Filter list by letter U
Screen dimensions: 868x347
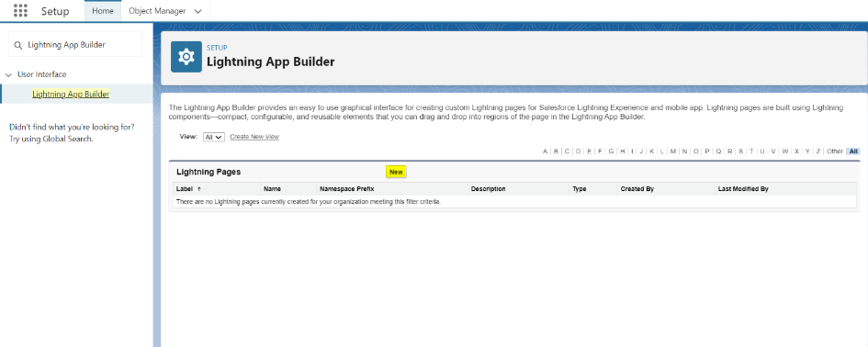762,151
